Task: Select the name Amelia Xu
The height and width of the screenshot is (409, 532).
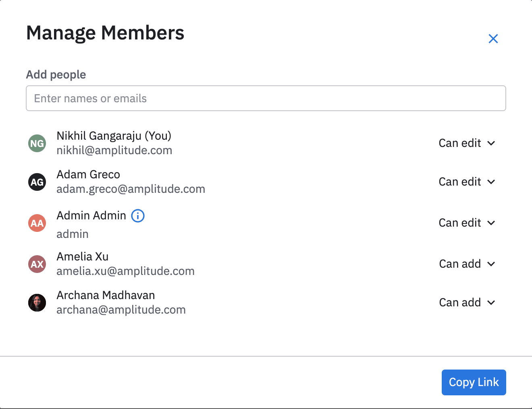Action: 82,256
